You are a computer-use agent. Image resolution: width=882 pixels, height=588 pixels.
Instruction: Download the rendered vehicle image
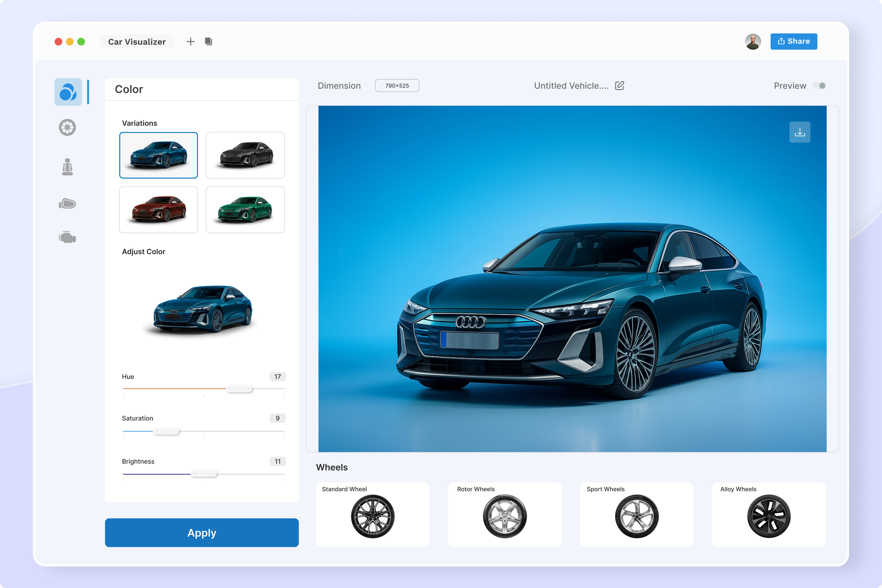click(x=799, y=132)
